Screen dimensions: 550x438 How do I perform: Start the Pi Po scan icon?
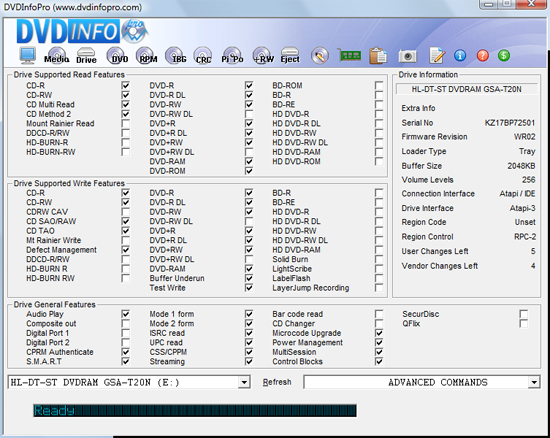point(232,56)
